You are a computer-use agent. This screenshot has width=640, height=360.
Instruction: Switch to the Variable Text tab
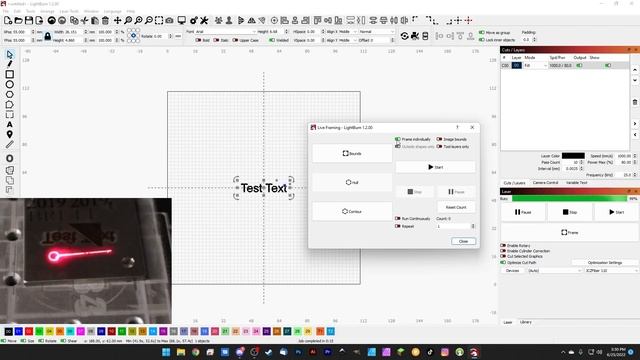point(576,183)
